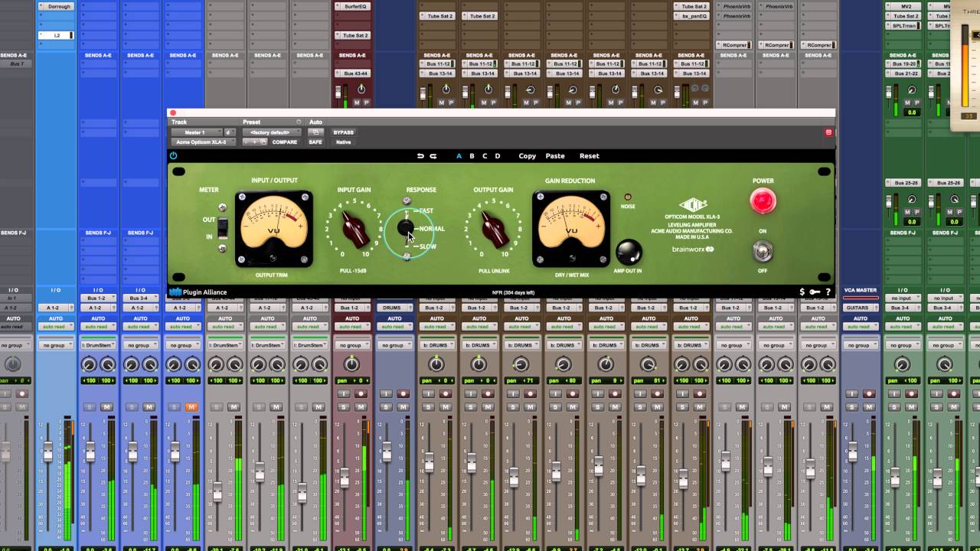The image size is (980, 551).
Task: Click Paste in plugin toolbar
Action: tap(555, 156)
